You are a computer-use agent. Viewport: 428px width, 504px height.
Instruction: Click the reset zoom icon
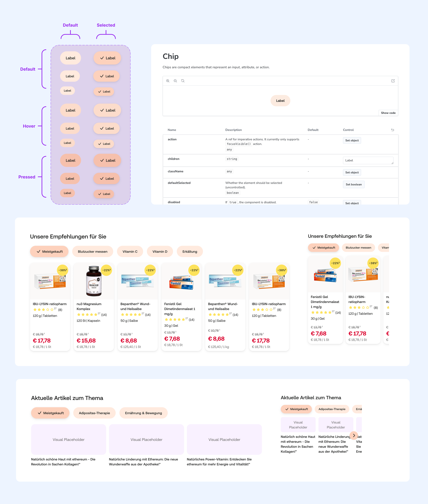(183, 81)
